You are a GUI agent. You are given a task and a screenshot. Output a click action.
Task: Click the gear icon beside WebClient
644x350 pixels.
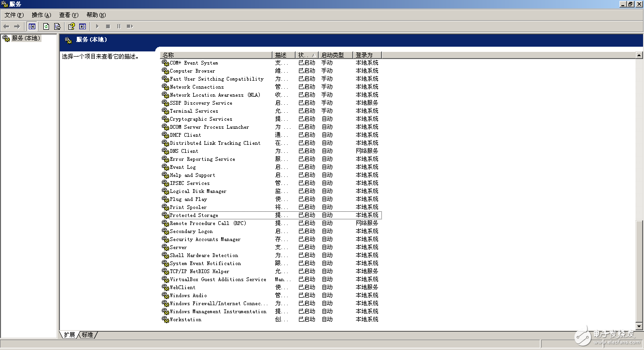(x=165, y=287)
